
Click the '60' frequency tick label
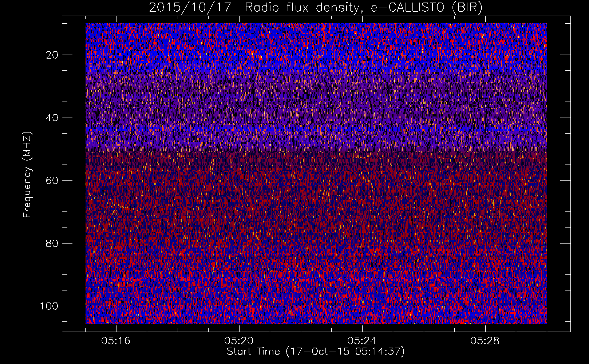pyautogui.click(x=52, y=181)
